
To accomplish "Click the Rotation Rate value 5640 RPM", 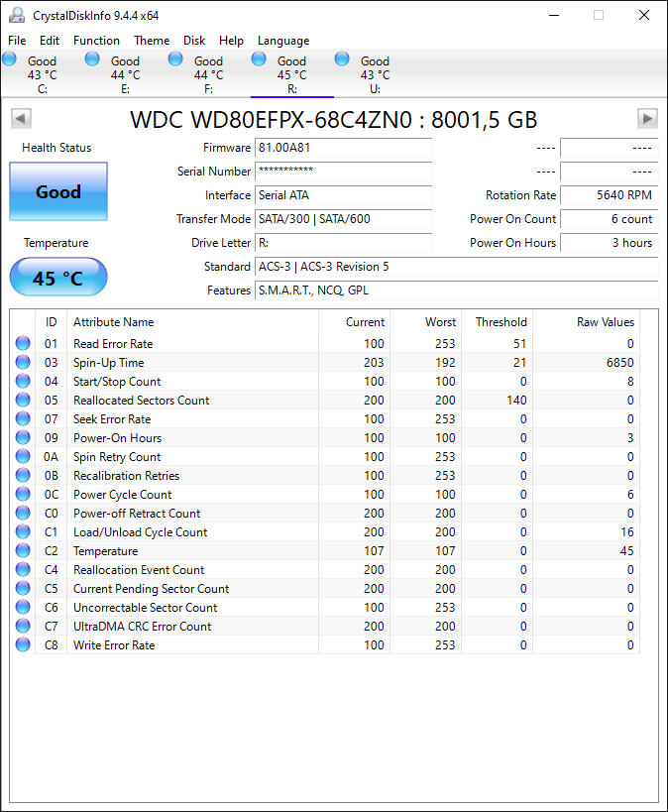I will pos(610,195).
